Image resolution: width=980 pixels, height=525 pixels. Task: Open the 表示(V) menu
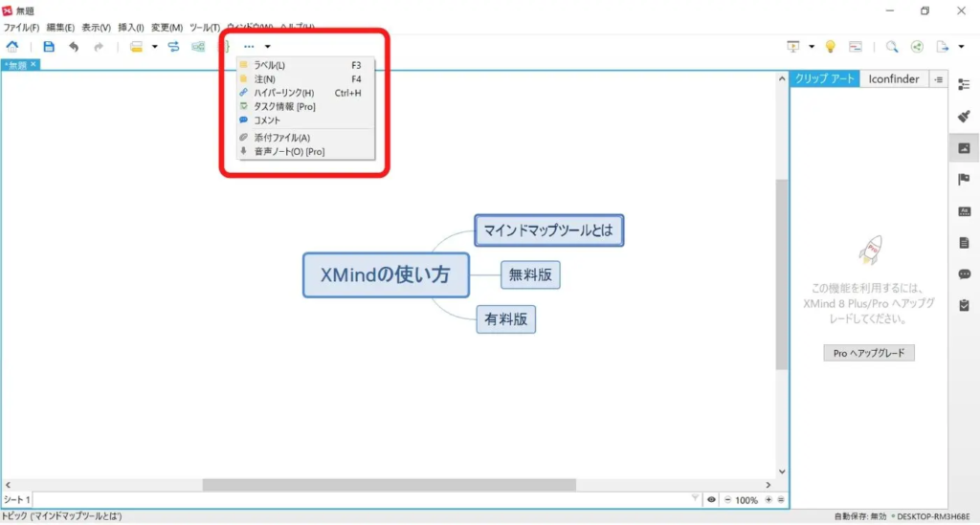[97, 28]
